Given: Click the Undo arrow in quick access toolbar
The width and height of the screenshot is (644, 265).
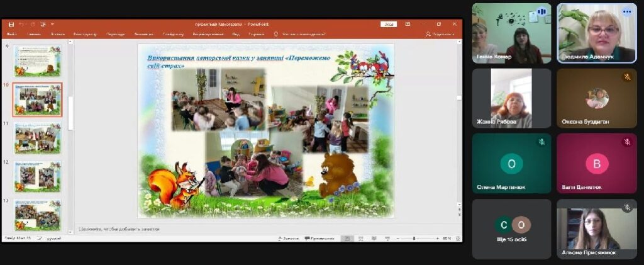Looking at the screenshot, I should [x=22, y=25].
